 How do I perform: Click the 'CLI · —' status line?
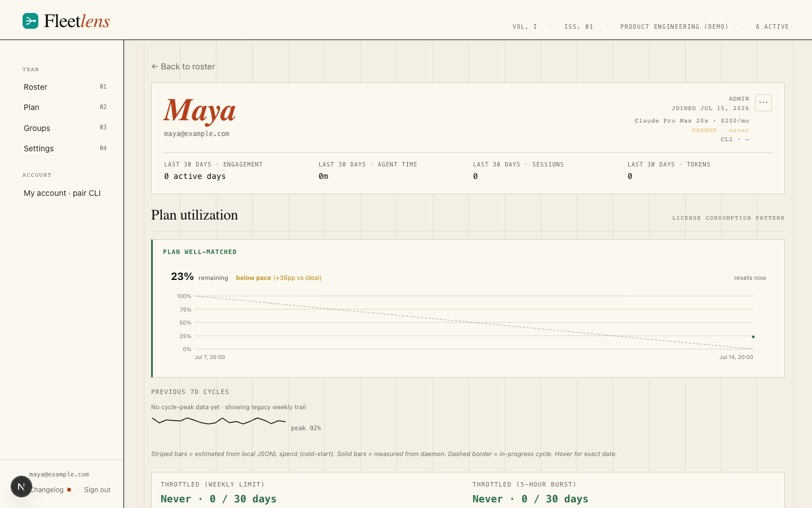735,139
